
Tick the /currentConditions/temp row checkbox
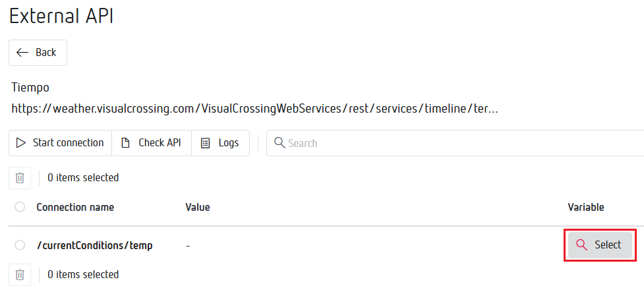click(x=20, y=245)
